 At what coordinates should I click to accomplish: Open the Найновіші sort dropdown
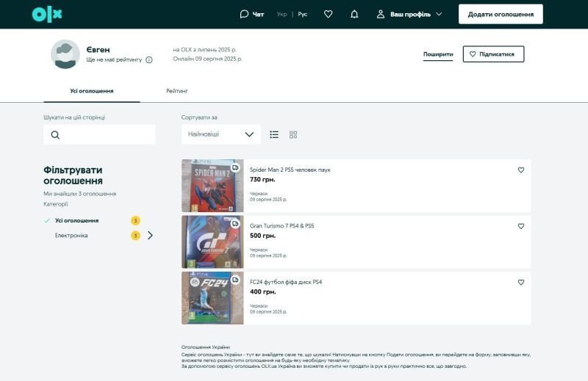[x=220, y=134]
